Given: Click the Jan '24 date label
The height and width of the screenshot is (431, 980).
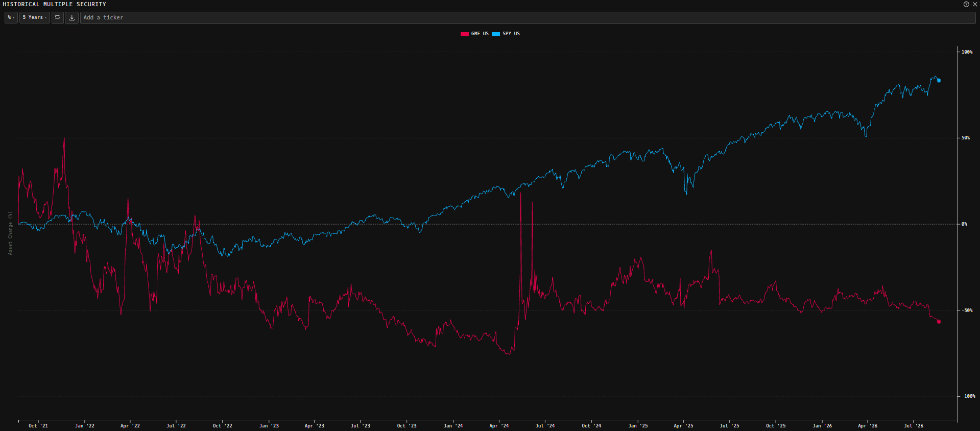Looking at the screenshot, I should point(453,426).
